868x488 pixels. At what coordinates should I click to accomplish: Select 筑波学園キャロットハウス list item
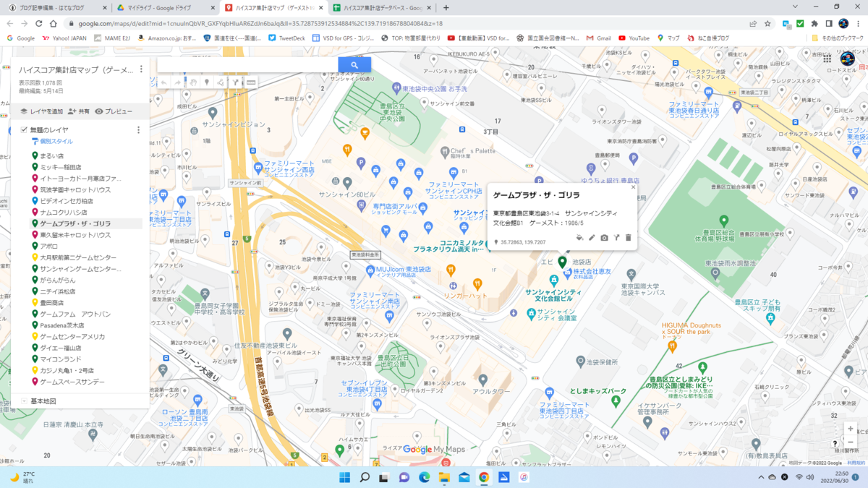75,190
